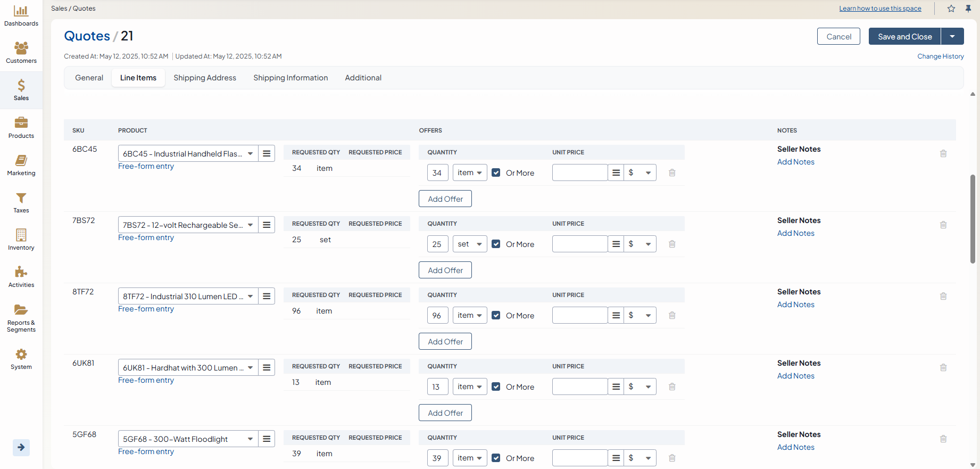Click Add Notes link for 6UK81
Viewport: 980px width, 469px height.
(795, 376)
